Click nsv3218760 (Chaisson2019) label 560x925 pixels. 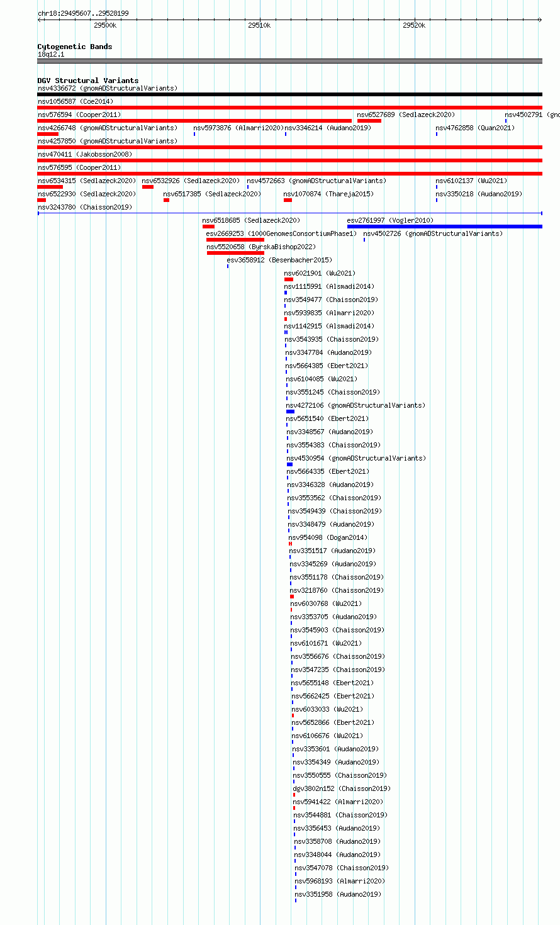[337, 590]
